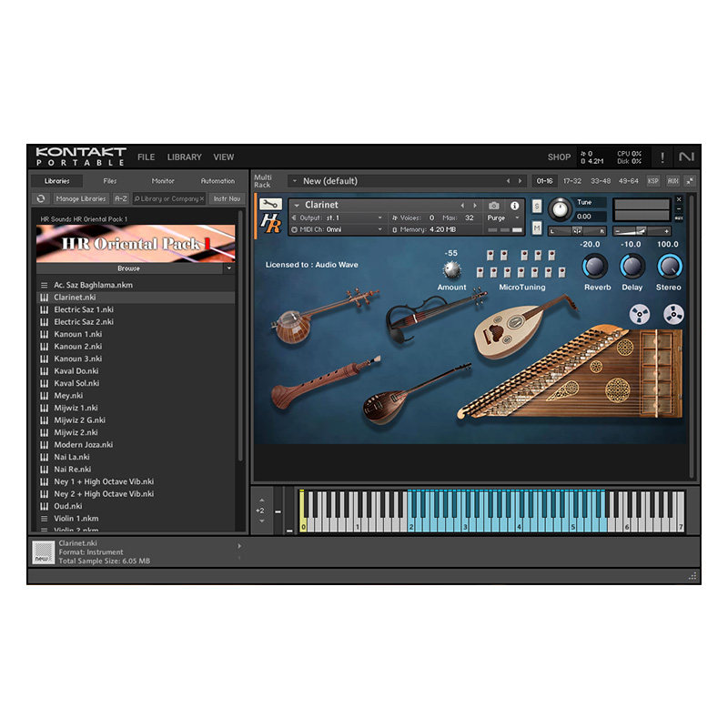Switch to the Files tab
Screen dimensions: 728x728
(110, 181)
